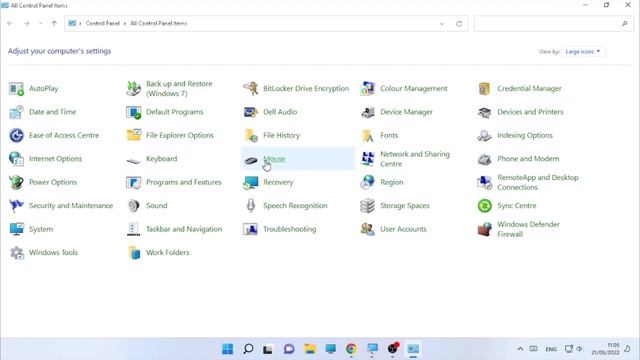The width and height of the screenshot is (640, 360).
Task: Click the Date and Time icon
Action: pyautogui.click(x=16, y=112)
